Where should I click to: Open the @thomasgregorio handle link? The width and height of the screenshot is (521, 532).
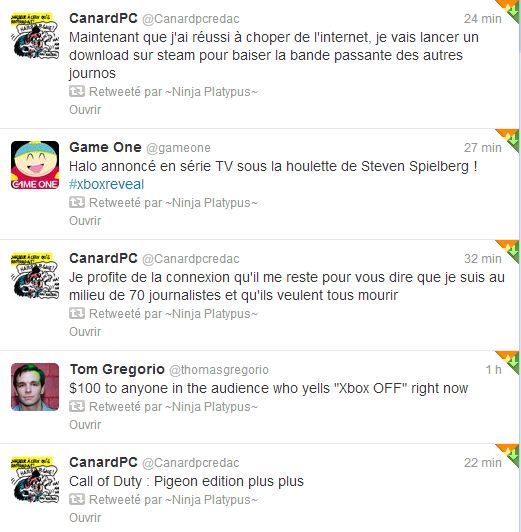(219, 370)
